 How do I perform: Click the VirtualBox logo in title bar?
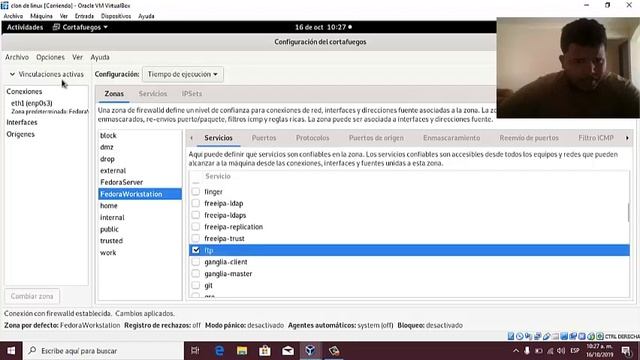point(4,5)
